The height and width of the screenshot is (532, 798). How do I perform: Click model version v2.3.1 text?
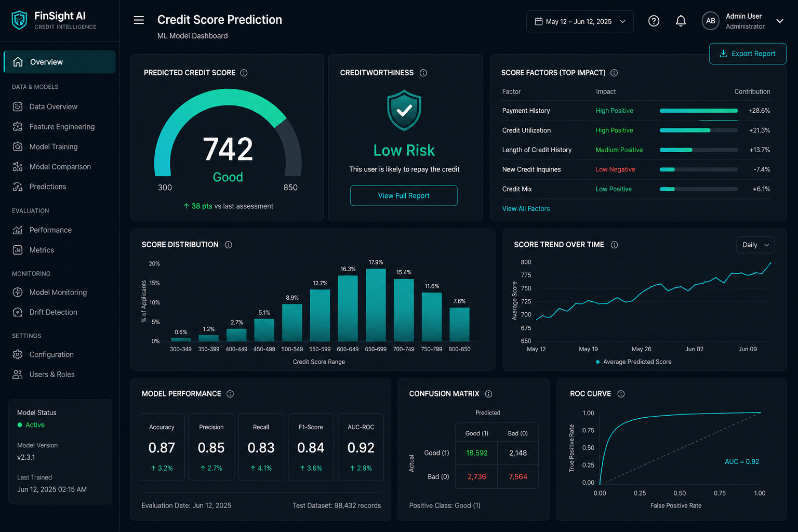(x=26, y=457)
